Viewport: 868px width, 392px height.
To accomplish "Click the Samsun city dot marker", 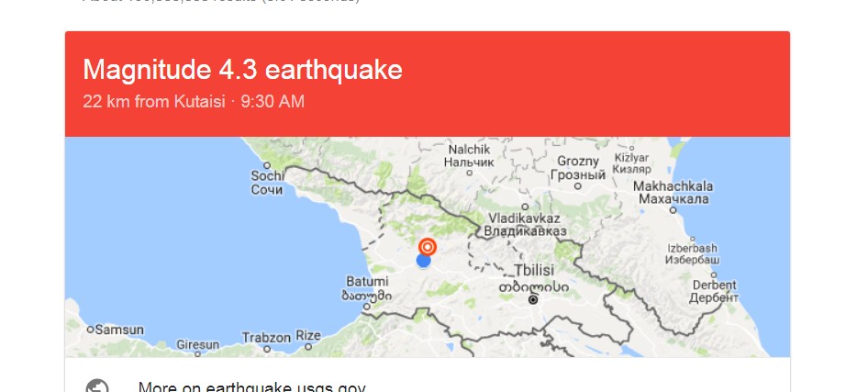I will coord(90,329).
